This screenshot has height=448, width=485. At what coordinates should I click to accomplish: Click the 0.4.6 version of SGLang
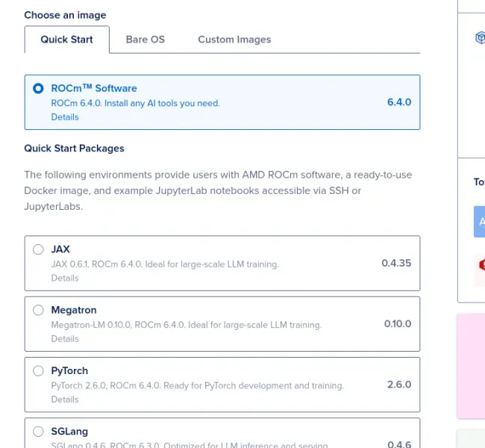click(x=399, y=444)
